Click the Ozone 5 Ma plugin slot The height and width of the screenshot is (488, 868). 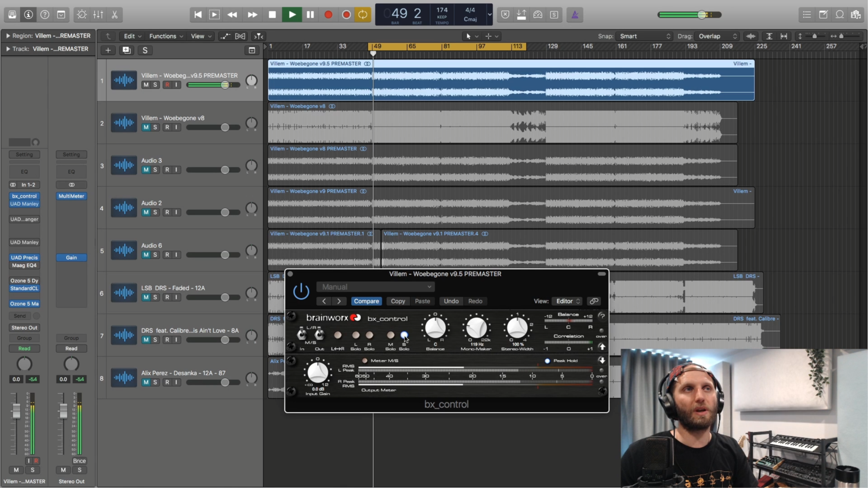point(24,304)
